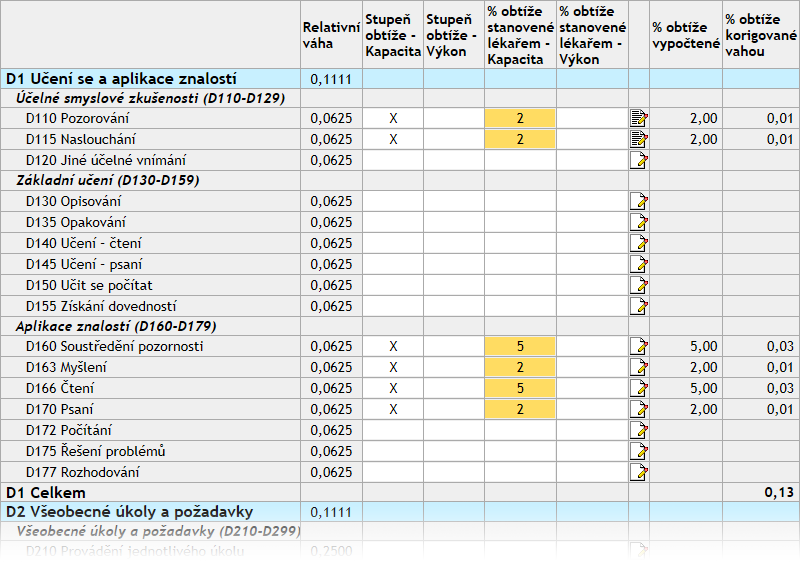
Task: Click Kapacita percent value 5 for D160
Action: coord(520,346)
